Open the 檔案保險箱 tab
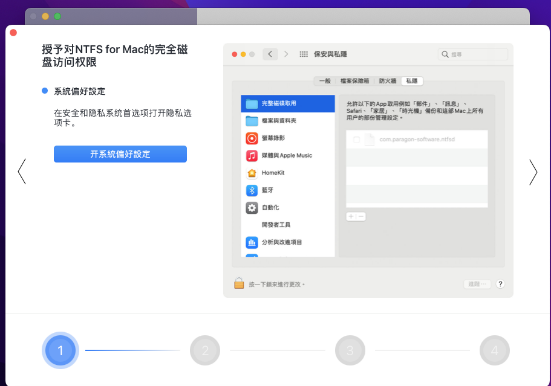This screenshot has height=386, width=551. tap(355, 81)
